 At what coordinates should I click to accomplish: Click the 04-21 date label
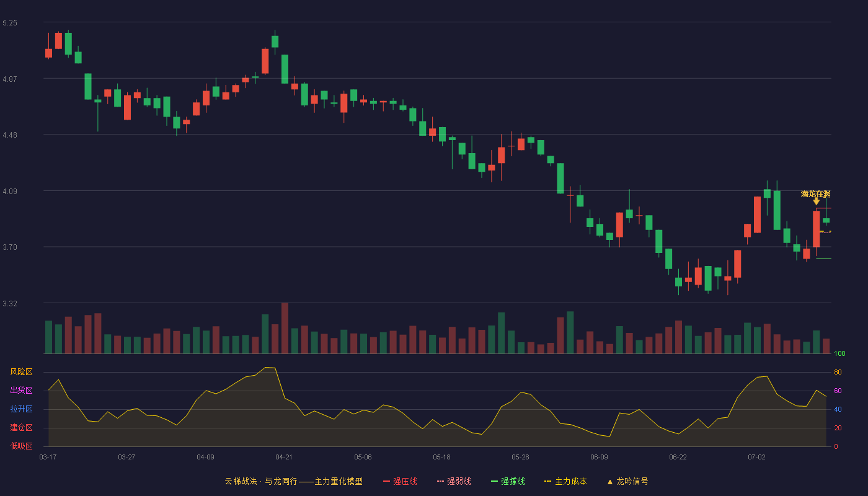point(284,457)
